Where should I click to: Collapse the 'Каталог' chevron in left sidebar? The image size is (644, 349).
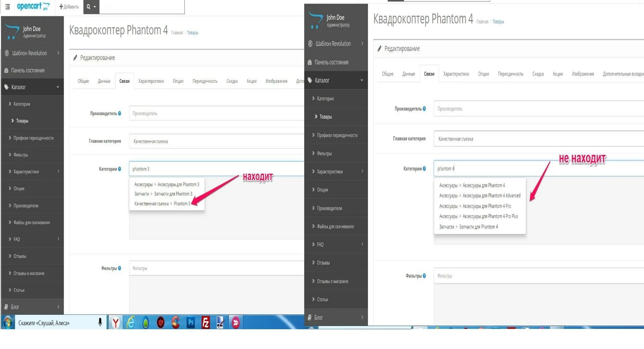point(58,87)
